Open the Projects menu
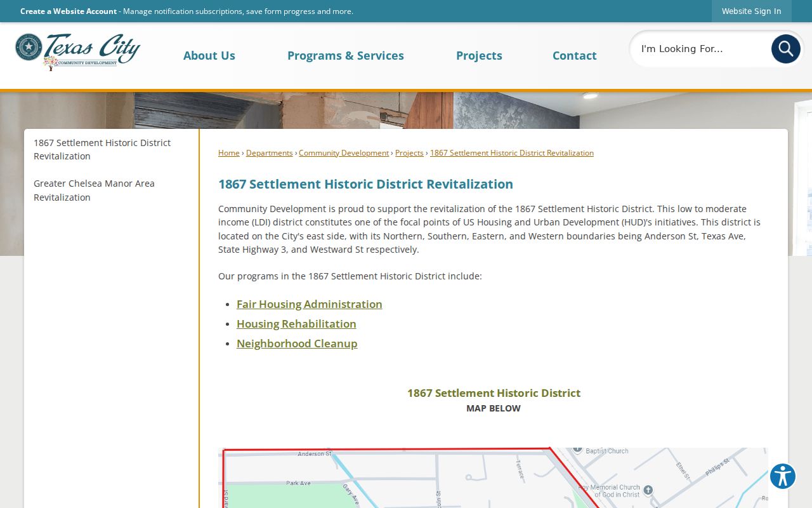The width and height of the screenshot is (812, 508). coord(479,55)
